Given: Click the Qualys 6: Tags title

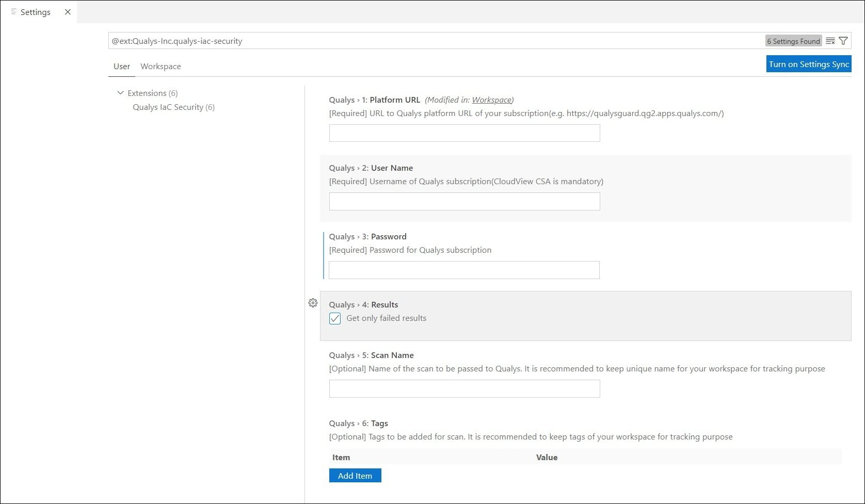Looking at the screenshot, I should pos(358,423).
